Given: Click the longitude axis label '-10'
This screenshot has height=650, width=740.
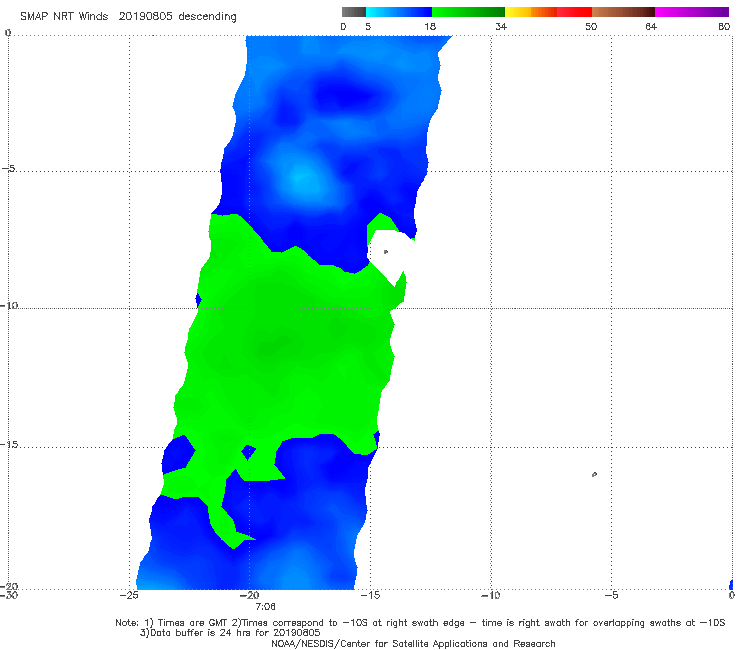Looking at the screenshot, I should click(x=490, y=595).
